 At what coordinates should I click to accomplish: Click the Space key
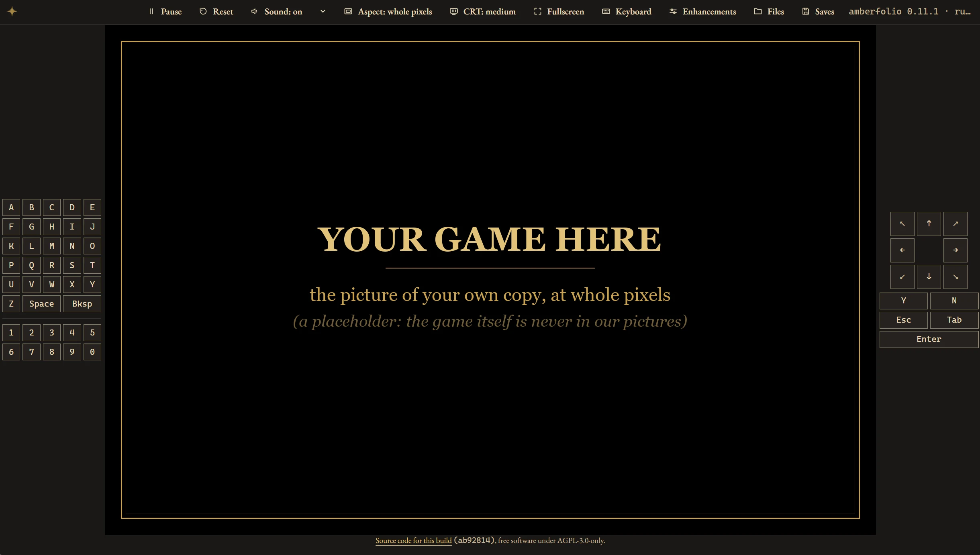coord(41,304)
